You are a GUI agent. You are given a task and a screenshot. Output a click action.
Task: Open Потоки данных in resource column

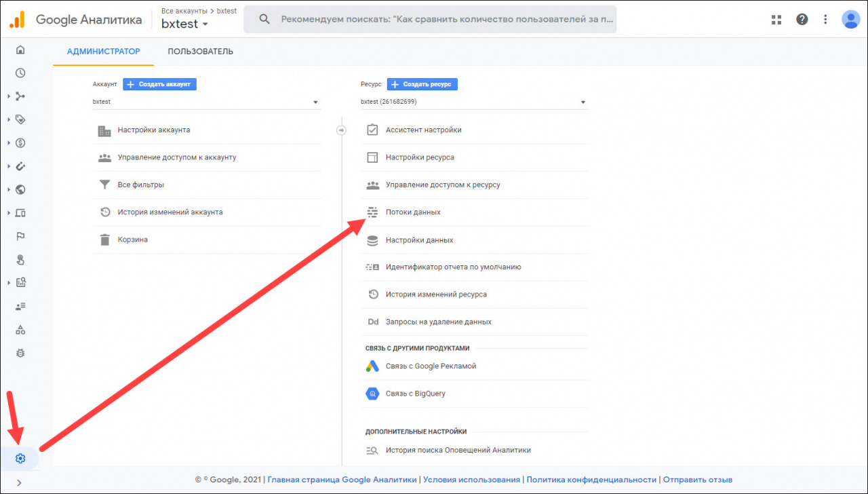click(413, 212)
